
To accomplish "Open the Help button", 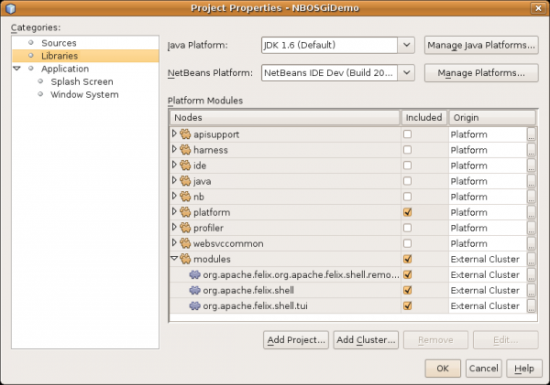I will click(x=524, y=369).
